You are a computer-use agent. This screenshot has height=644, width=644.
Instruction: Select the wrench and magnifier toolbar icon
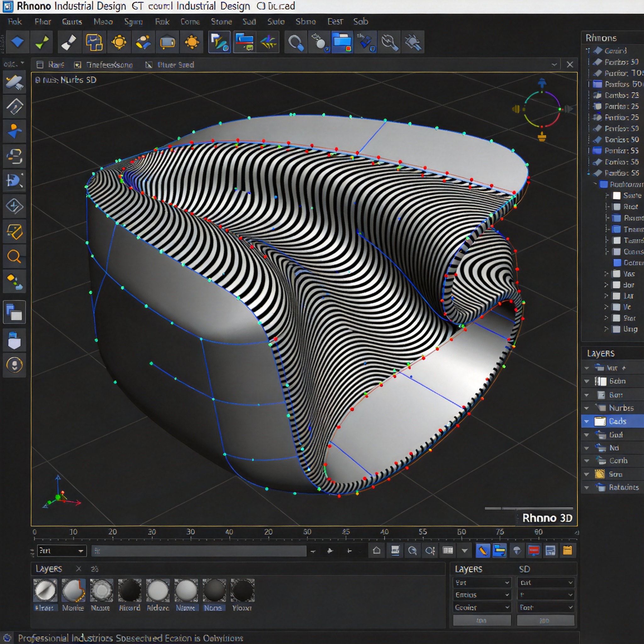[389, 42]
